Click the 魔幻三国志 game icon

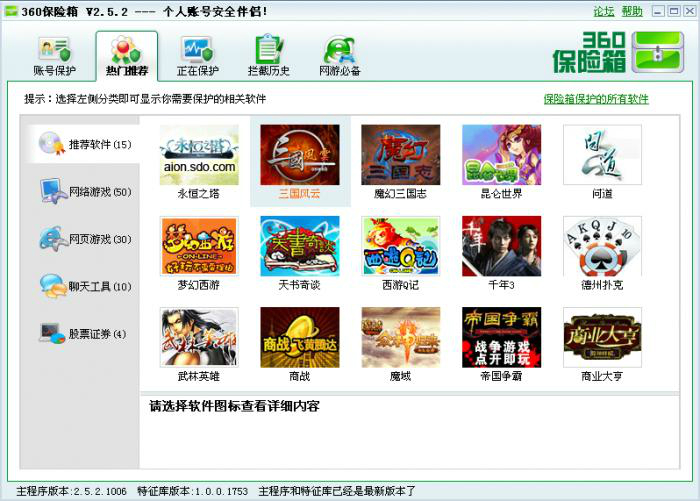pyautogui.click(x=400, y=155)
